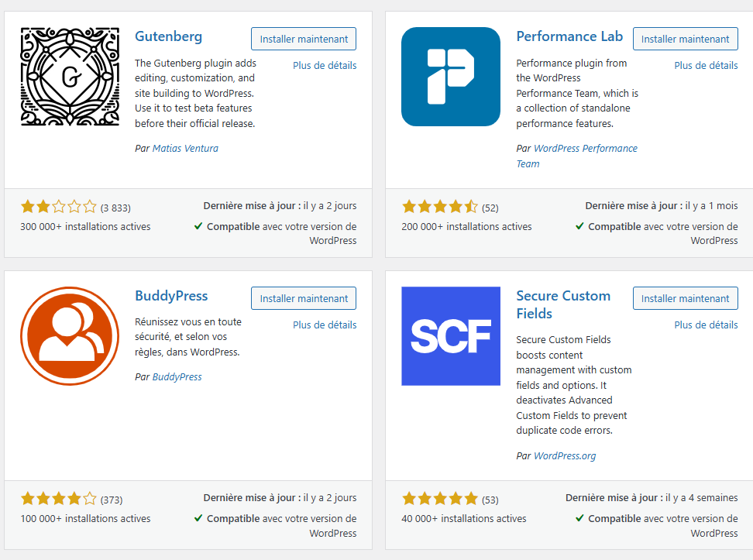Open Gutenberg title link
The image size is (753, 560).
[168, 36]
